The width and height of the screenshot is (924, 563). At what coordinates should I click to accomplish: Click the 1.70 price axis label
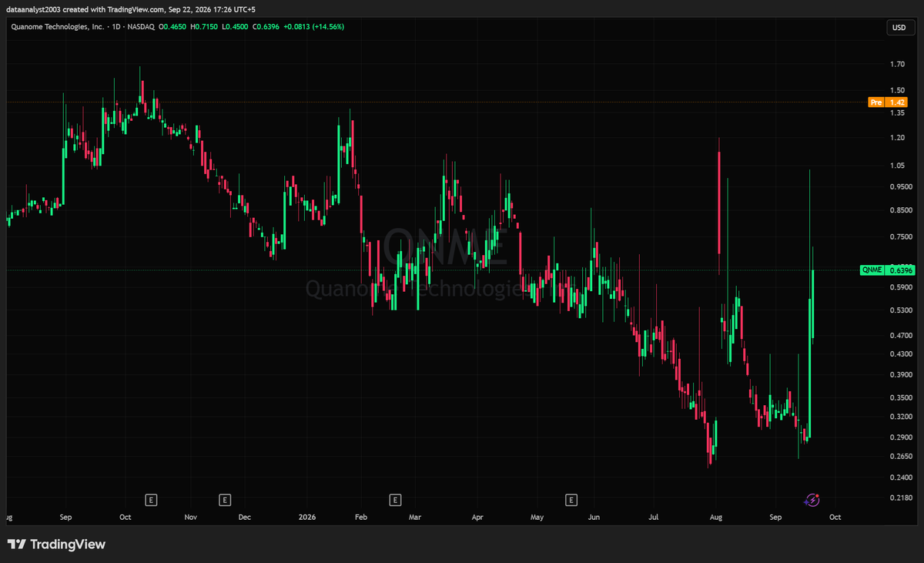click(897, 65)
